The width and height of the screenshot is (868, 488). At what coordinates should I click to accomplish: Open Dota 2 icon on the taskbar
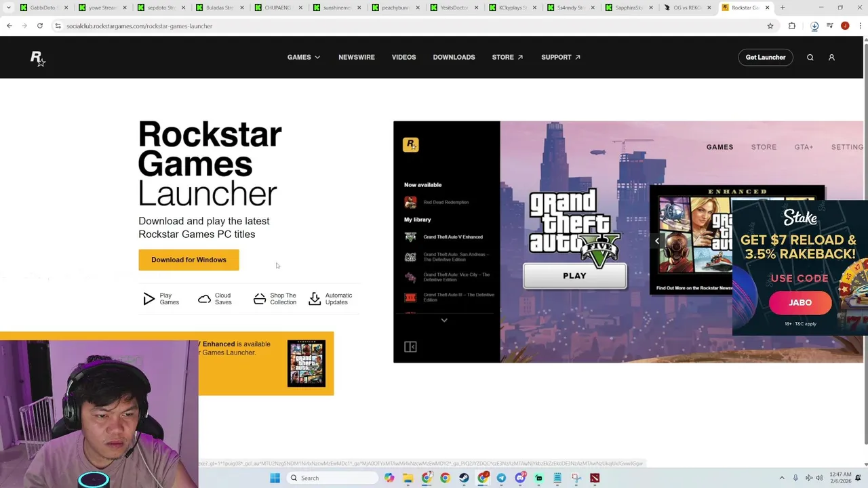click(595, 478)
